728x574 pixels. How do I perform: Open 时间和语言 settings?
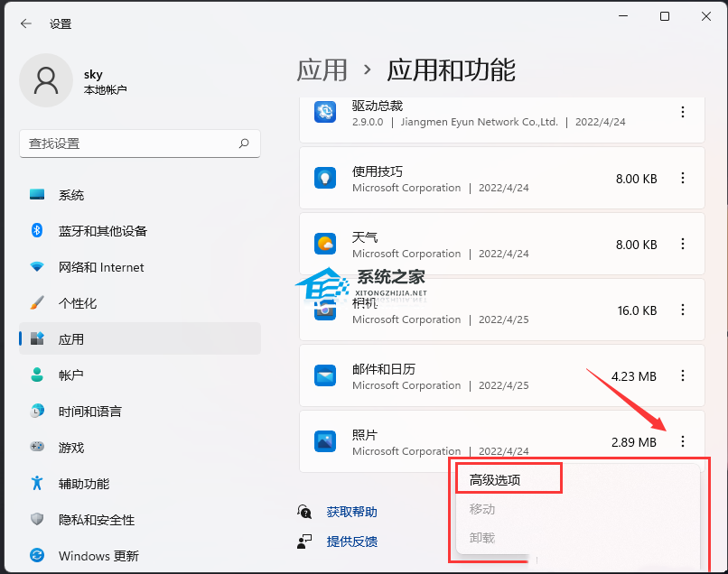pyautogui.click(x=140, y=412)
